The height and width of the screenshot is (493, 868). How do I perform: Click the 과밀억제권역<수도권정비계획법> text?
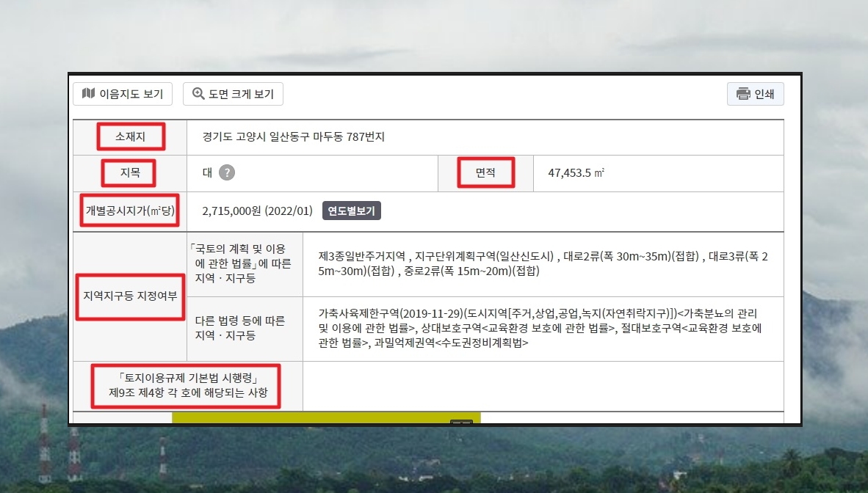coord(451,343)
